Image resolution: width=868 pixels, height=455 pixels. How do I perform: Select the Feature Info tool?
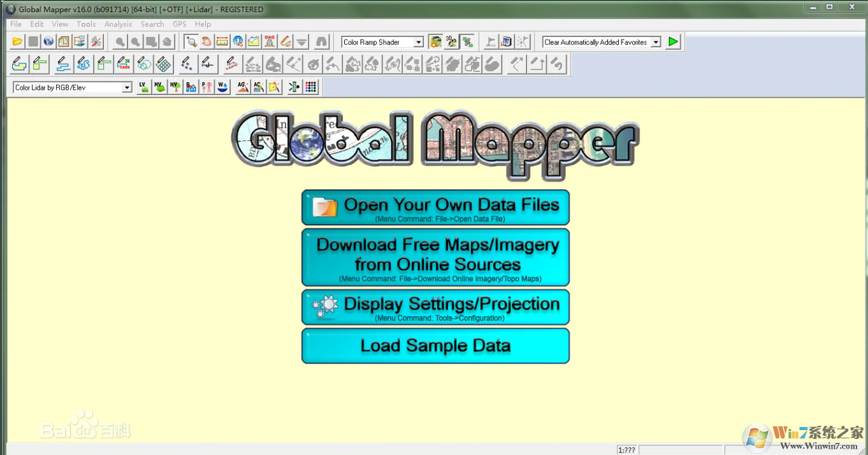[x=237, y=41]
